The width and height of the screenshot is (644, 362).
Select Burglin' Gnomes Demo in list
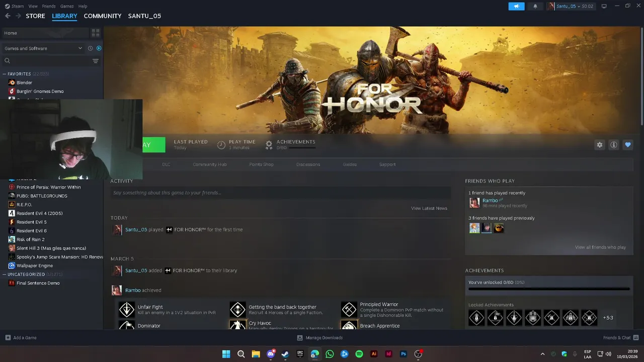[40, 92]
